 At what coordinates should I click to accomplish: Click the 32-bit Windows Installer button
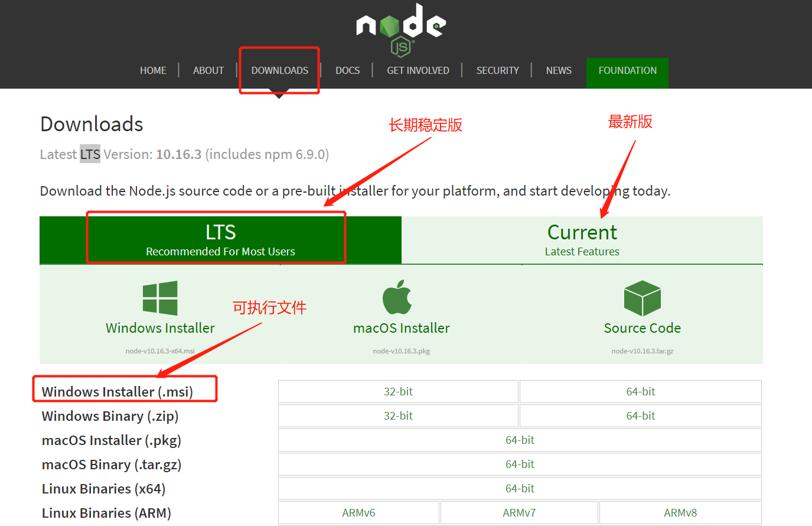pyautogui.click(x=397, y=391)
